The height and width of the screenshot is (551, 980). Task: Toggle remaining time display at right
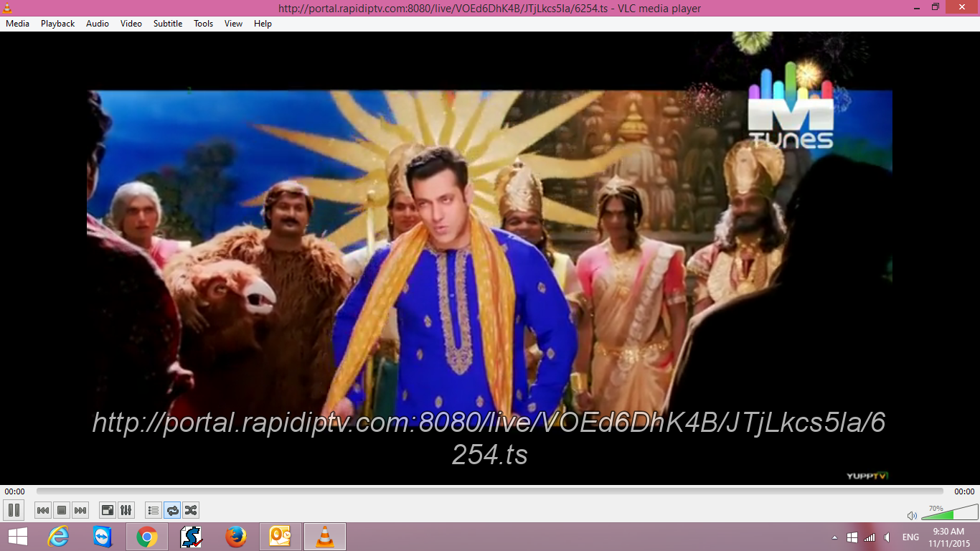point(964,491)
